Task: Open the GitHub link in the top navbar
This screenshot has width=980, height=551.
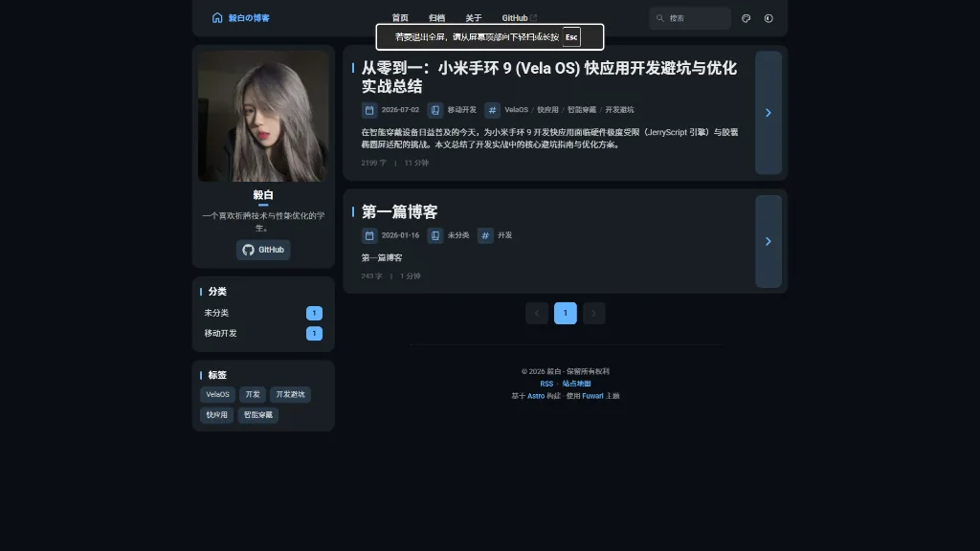Action: 520,18
